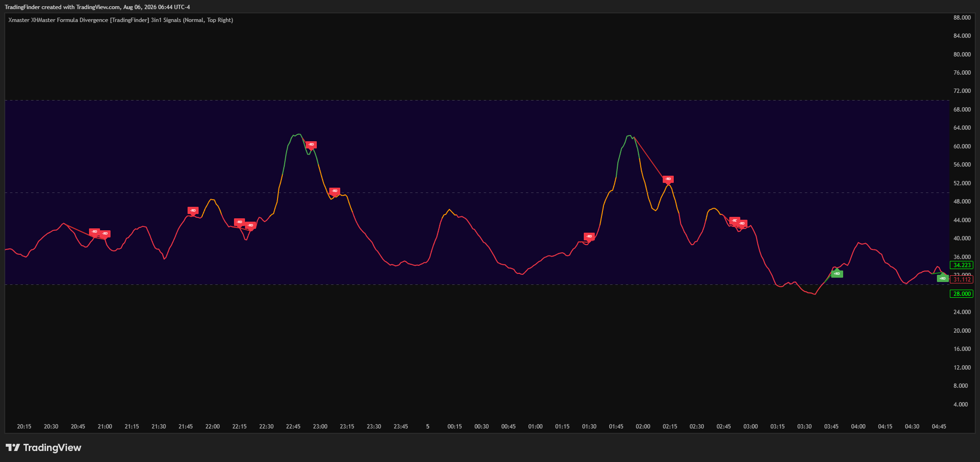Screen dimensions: 980x462
Task: Click the 48.000 price scale label
Action: click(x=962, y=202)
